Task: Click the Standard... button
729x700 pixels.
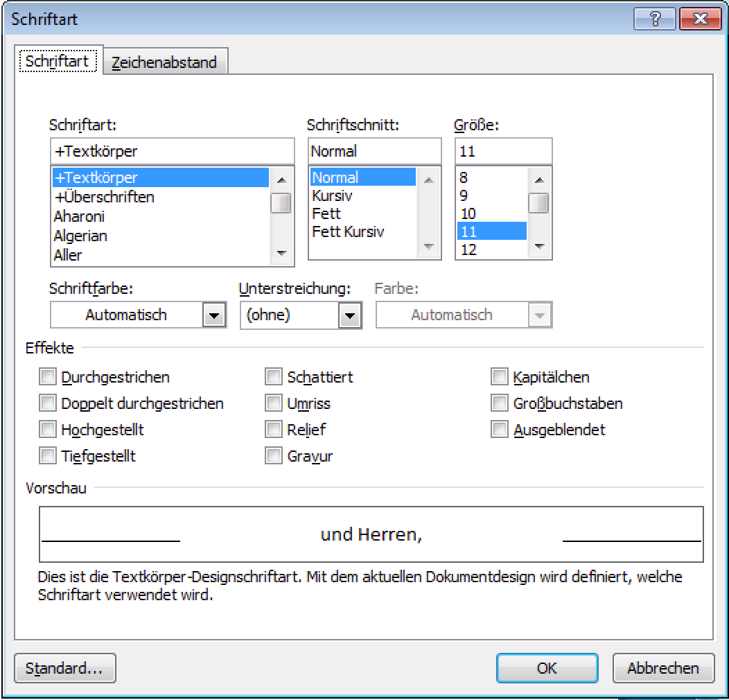Action: [64, 668]
